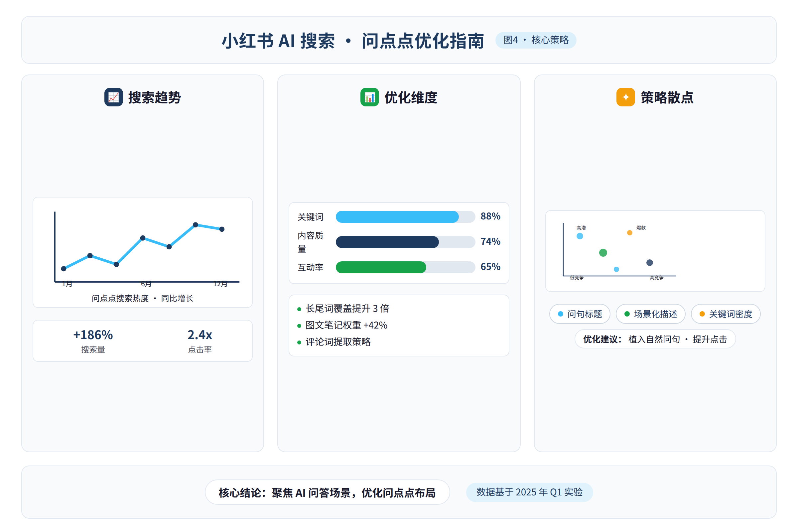Click the last line-chart point above 12月

tap(222, 229)
